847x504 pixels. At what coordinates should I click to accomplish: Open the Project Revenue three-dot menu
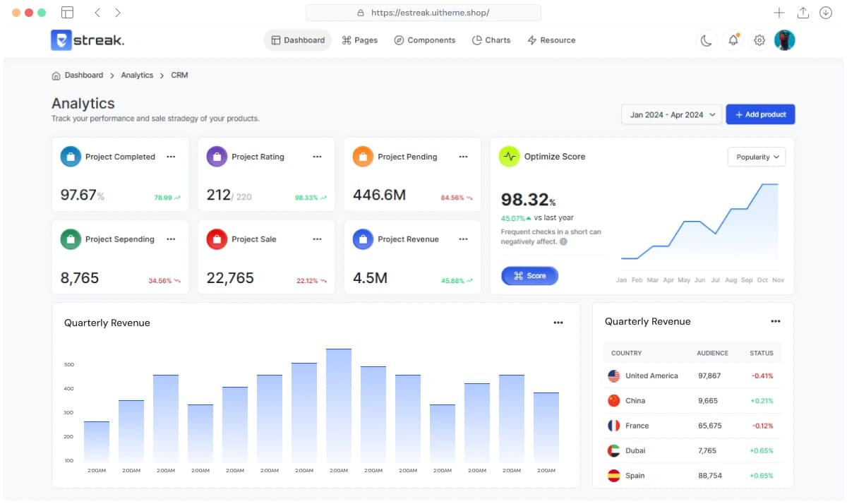(x=463, y=239)
